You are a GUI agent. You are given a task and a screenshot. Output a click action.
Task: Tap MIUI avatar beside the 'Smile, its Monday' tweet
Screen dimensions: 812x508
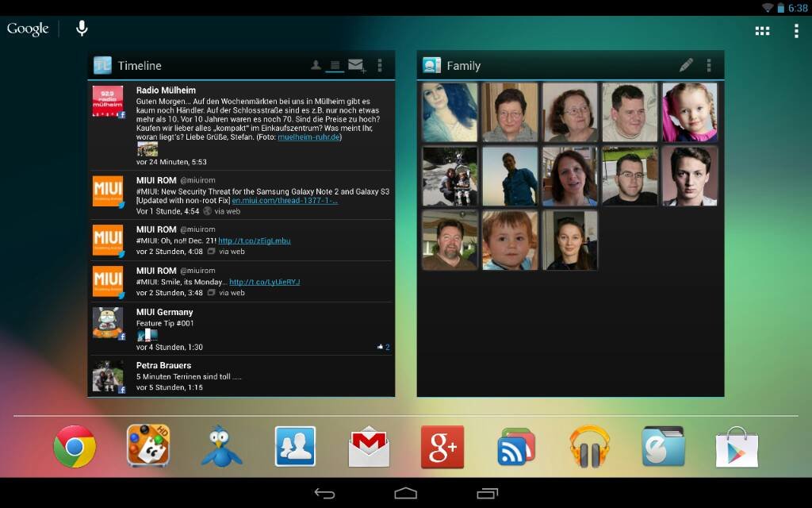click(108, 282)
